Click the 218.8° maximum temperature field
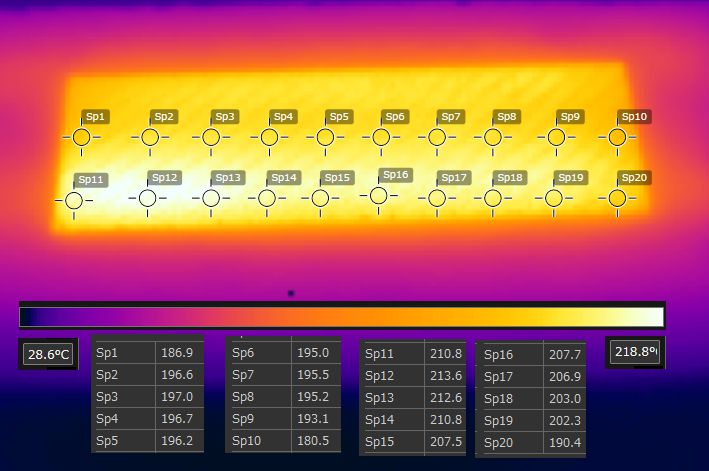The image size is (709, 471). [634, 352]
